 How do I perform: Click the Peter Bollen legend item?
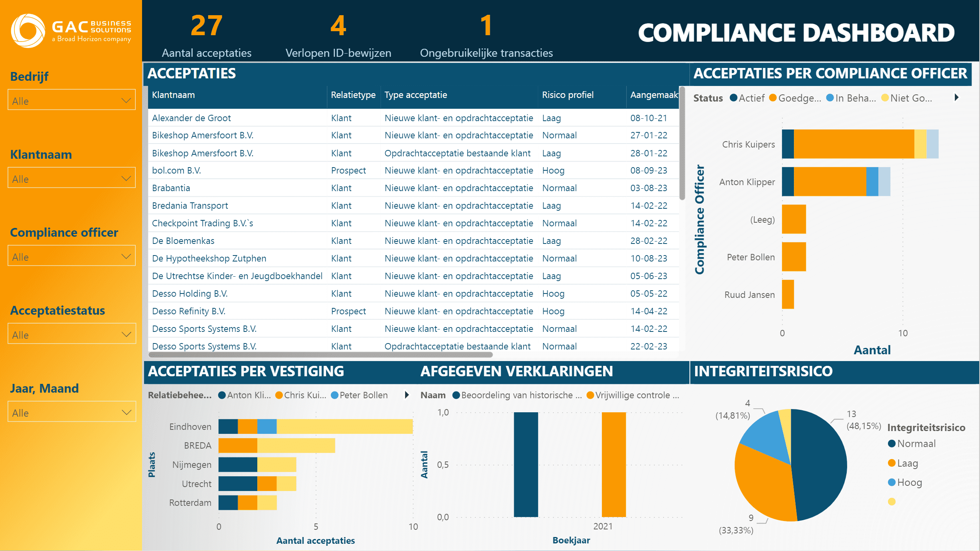[x=359, y=395]
